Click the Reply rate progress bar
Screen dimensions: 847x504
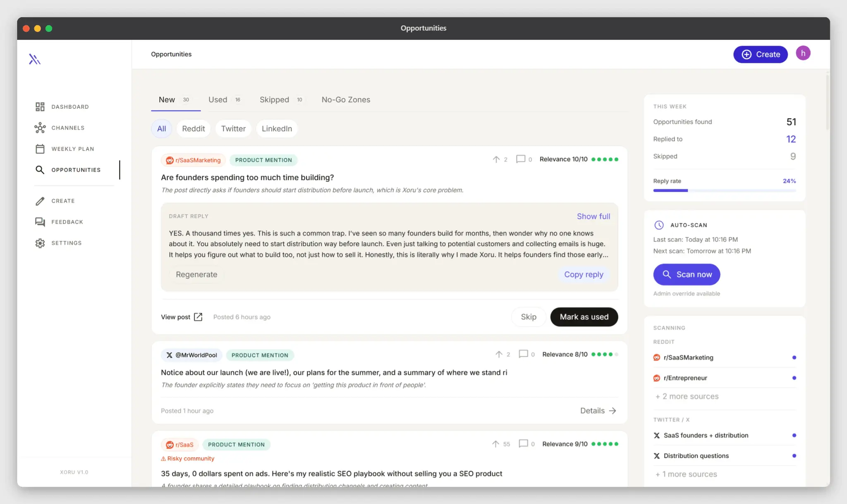tap(724, 191)
